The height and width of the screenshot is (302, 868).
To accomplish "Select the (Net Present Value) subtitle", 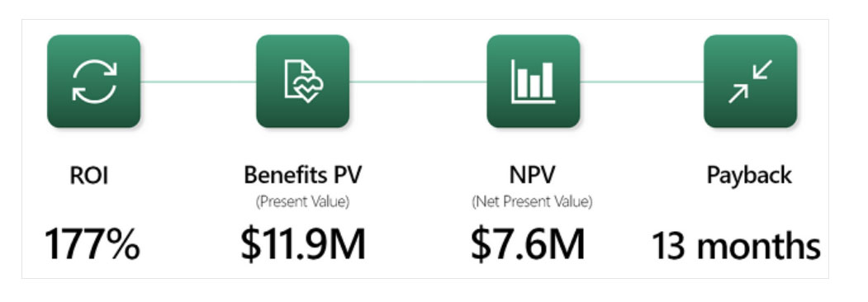I will click(x=532, y=202).
